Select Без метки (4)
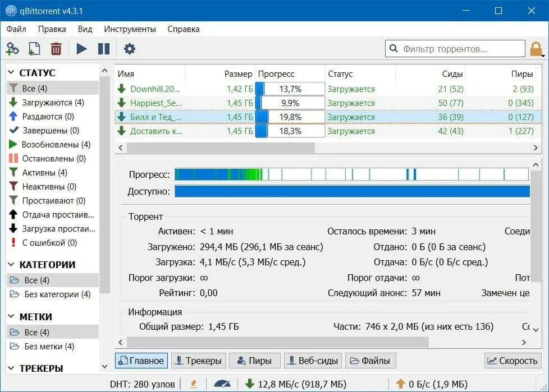 (53, 346)
